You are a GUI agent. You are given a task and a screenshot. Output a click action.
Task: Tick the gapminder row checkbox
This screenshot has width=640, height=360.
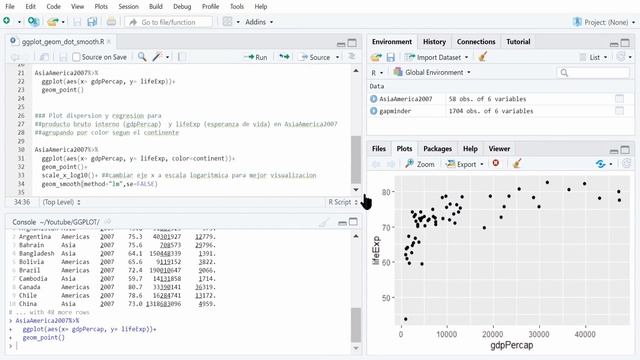coord(619,111)
